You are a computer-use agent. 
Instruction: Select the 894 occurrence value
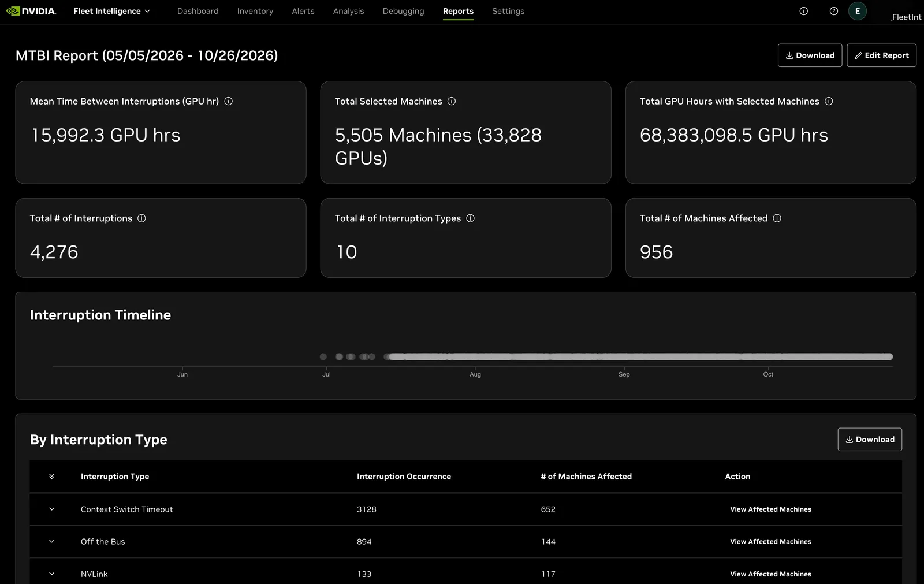click(364, 542)
